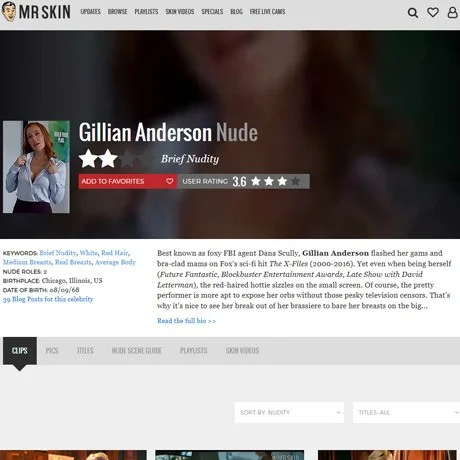
Task: Open the user account icon
Action: [452, 12]
